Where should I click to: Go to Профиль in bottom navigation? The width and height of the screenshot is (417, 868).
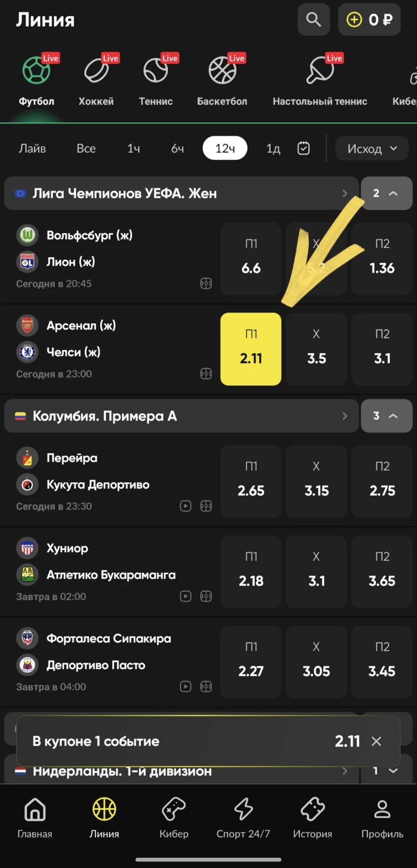click(382, 817)
